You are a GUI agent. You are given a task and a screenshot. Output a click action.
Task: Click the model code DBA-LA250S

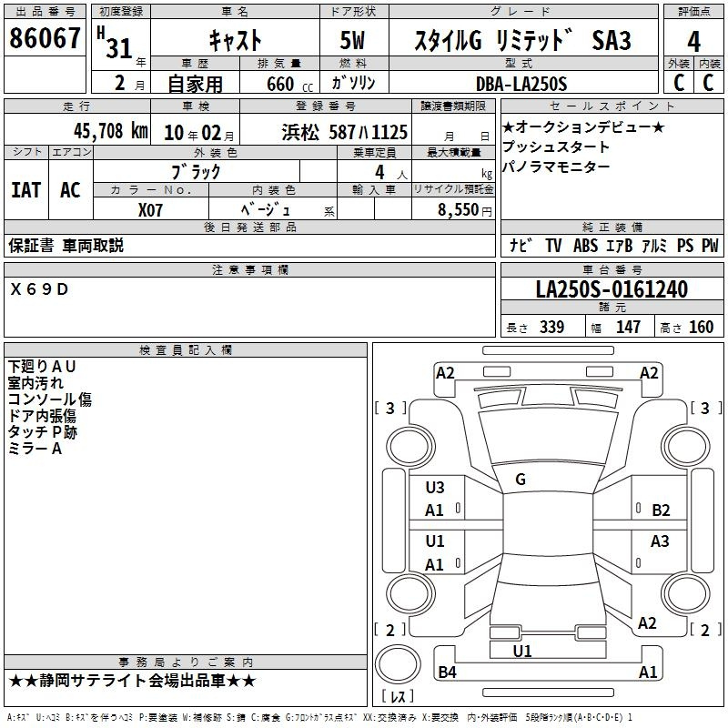(522, 84)
